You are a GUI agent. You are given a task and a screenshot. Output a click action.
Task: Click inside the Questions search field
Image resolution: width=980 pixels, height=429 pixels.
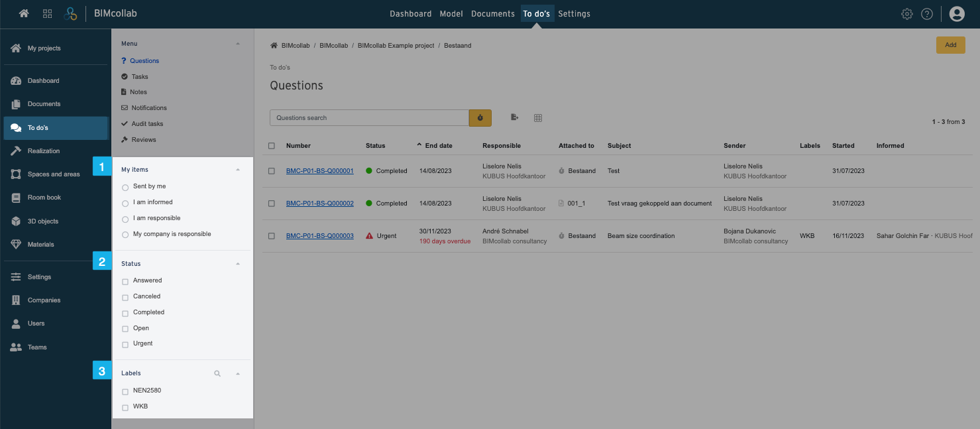pyautogui.click(x=369, y=118)
